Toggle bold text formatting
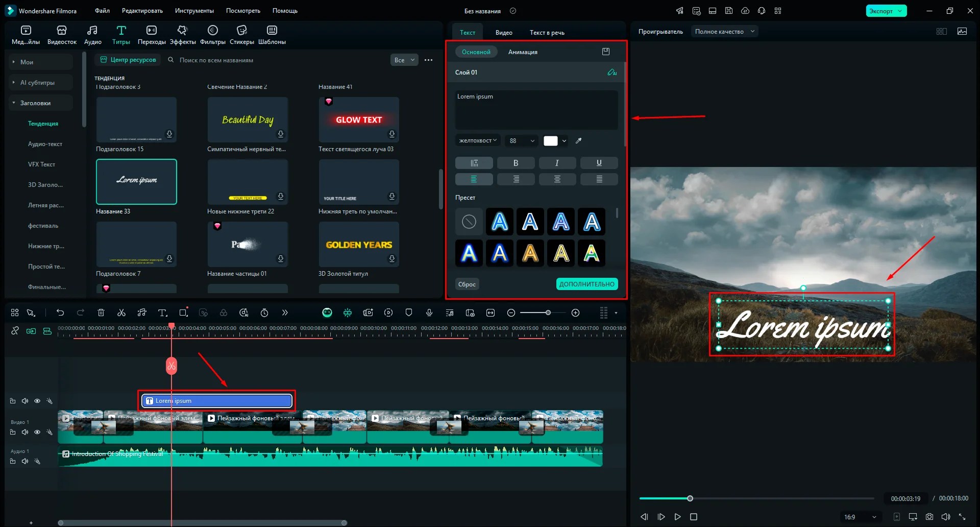The height and width of the screenshot is (527, 980). [x=516, y=163]
